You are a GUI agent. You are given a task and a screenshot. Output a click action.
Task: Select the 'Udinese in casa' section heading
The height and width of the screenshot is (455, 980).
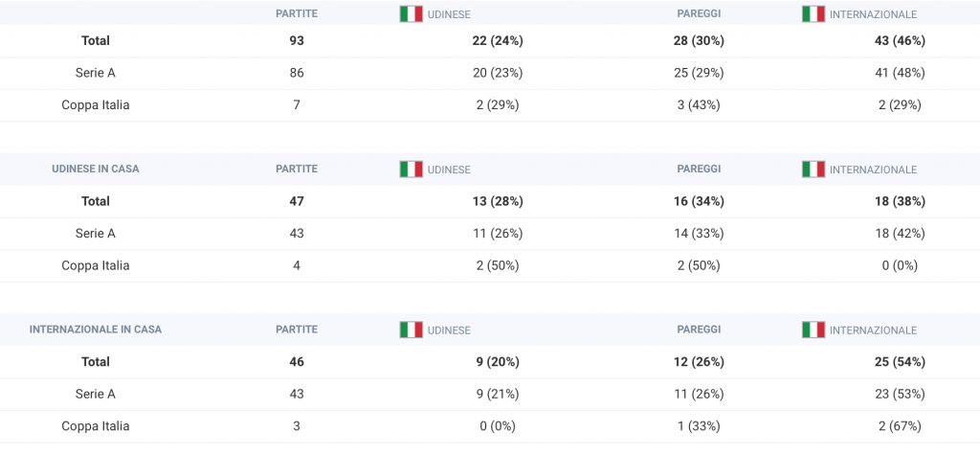[96, 170]
